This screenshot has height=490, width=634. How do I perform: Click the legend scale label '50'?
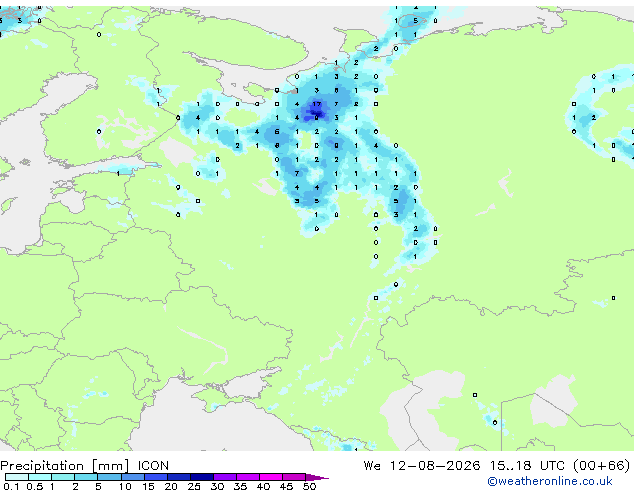pos(309,486)
